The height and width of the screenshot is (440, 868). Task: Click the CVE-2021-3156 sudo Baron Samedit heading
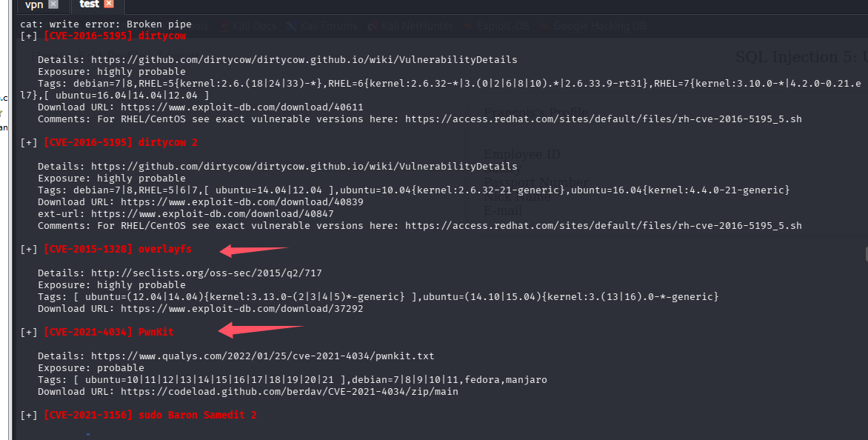150,416
